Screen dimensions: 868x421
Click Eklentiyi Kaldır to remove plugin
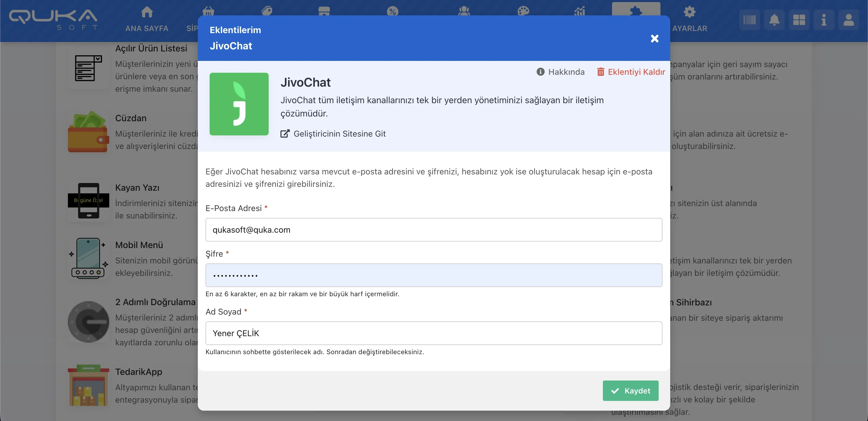click(631, 72)
